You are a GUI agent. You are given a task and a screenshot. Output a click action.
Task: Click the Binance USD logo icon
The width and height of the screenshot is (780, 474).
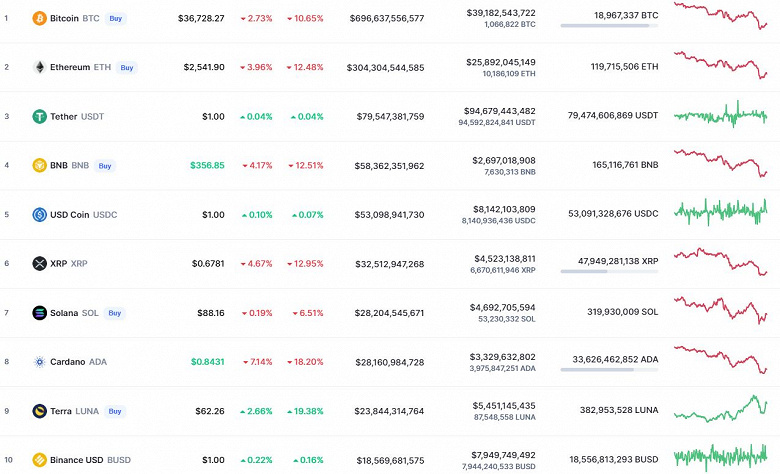point(39,460)
